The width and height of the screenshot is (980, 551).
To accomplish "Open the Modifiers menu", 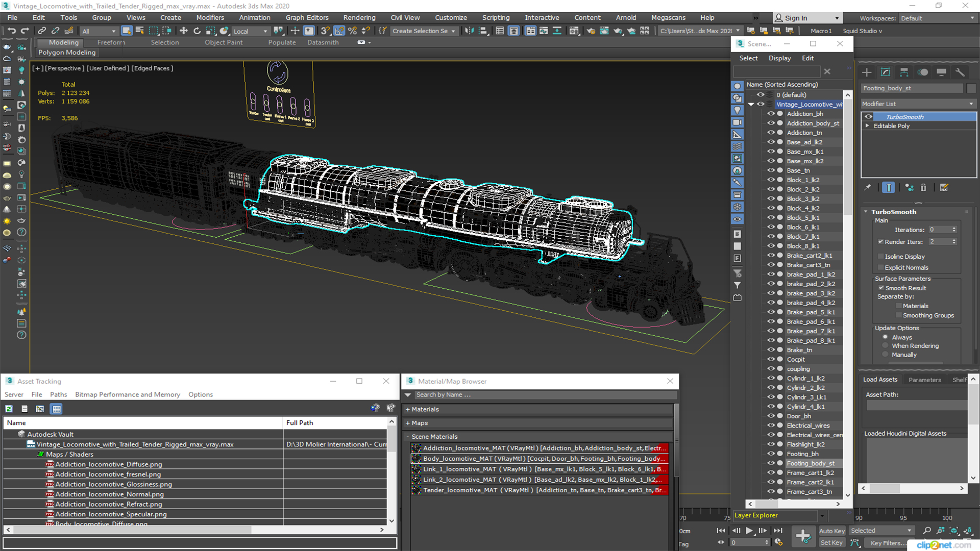I will [210, 18].
